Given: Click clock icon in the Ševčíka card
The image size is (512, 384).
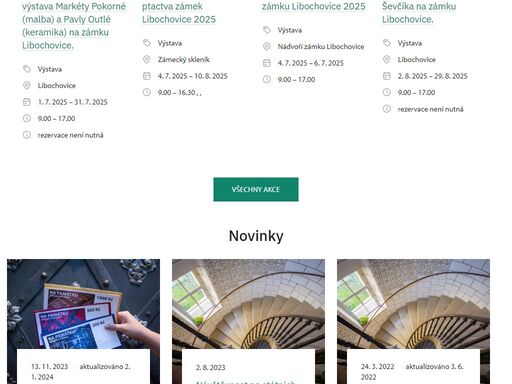Looking at the screenshot, I should tap(387, 92).
